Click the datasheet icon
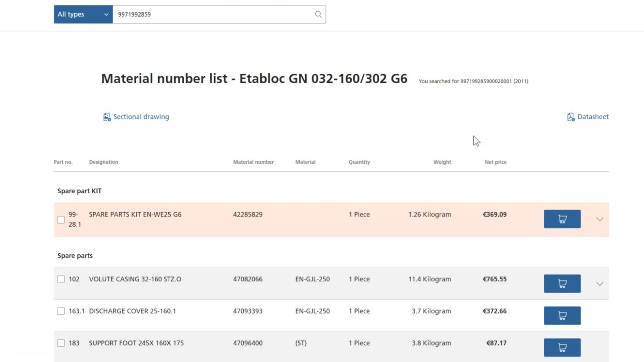 pyautogui.click(x=571, y=116)
